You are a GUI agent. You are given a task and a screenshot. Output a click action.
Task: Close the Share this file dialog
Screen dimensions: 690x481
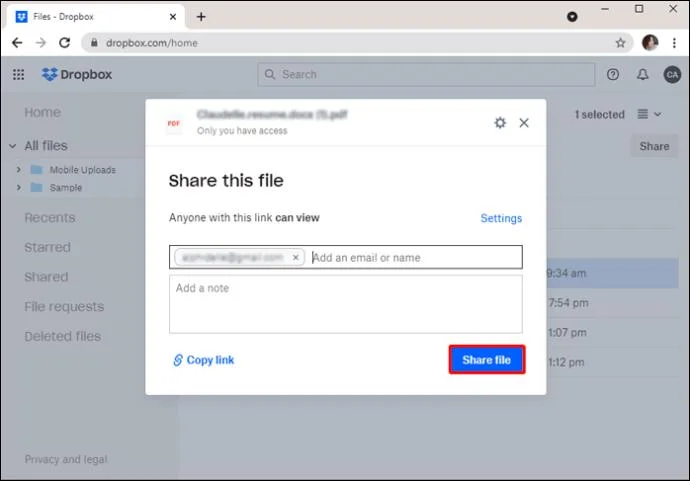[x=524, y=123]
